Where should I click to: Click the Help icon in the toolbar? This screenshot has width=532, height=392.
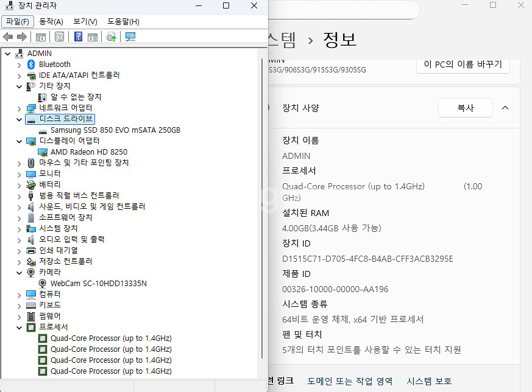78,37
